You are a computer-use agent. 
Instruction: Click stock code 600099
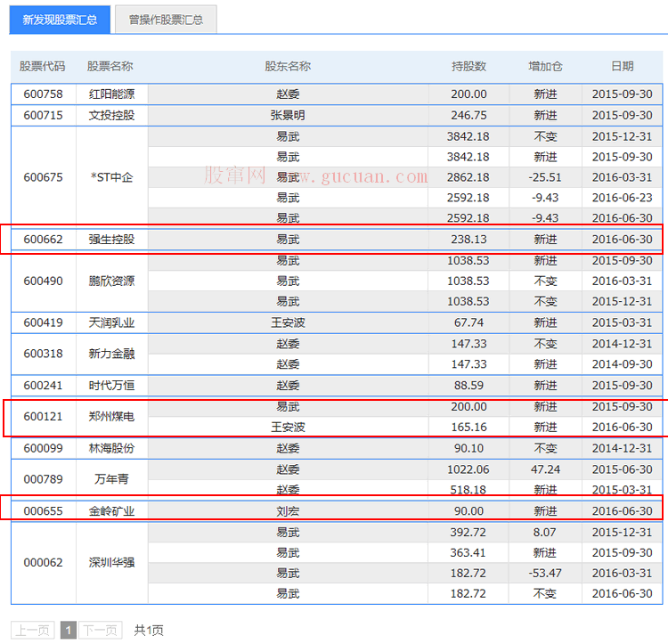point(43,449)
